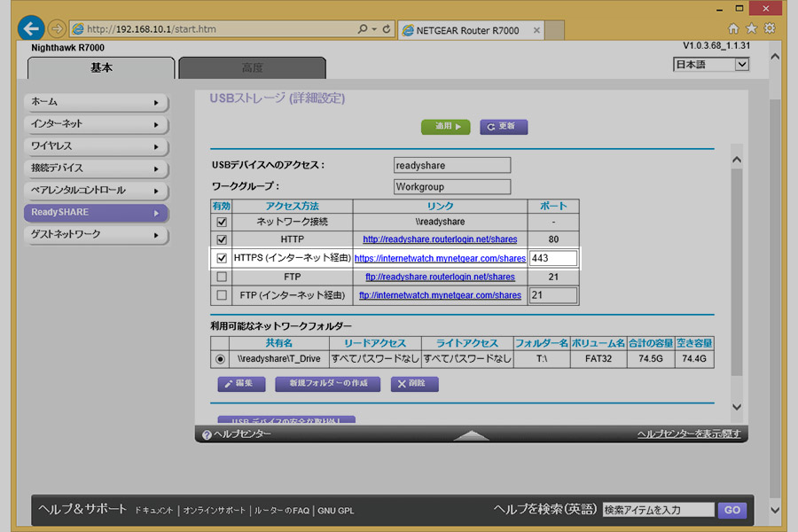Click the refresh icon in address bar
The image size is (798, 532).
(x=387, y=29)
